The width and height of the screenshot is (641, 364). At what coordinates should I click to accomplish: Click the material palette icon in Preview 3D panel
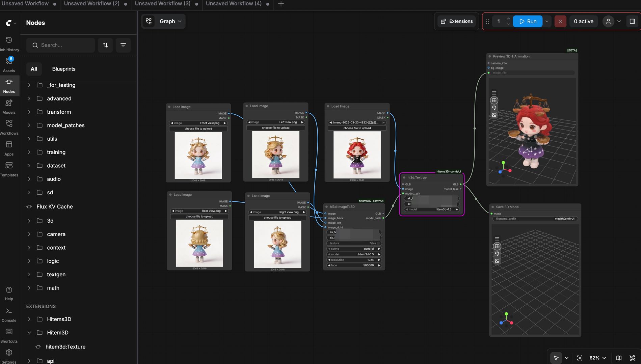coord(494,108)
